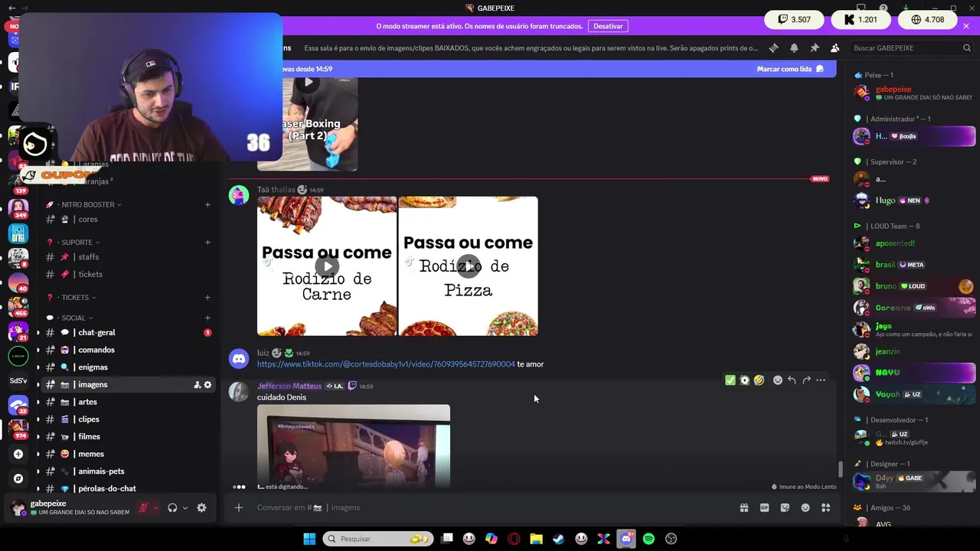Toggle headphones deafen
Image resolution: width=980 pixels, height=551 pixels.
click(x=172, y=507)
